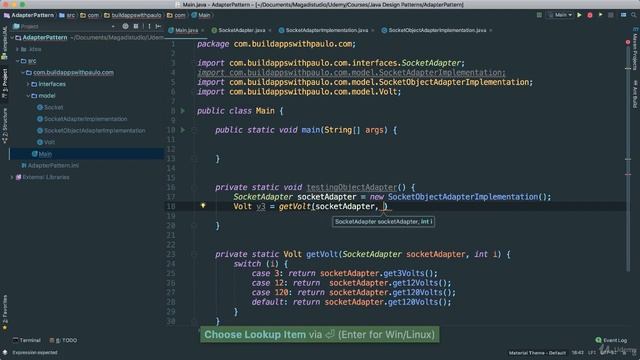Open the Event Log
Screen dimensions: 640x360
(611, 340)
